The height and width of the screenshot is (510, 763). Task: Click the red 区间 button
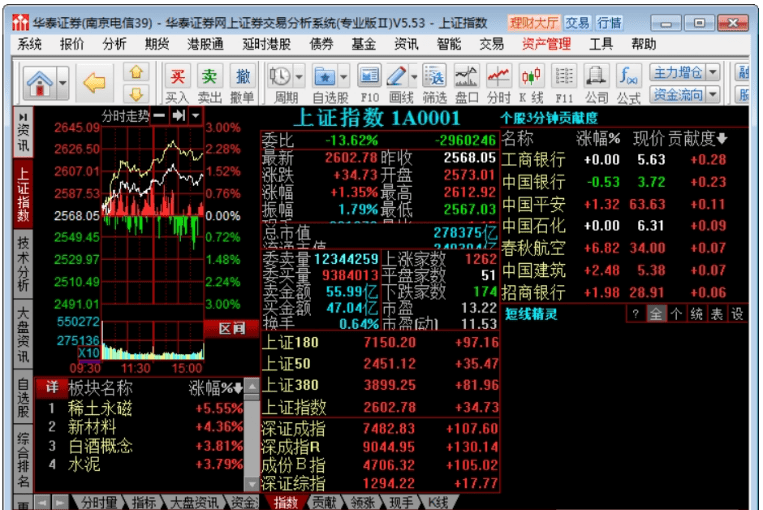click(231, 328)
